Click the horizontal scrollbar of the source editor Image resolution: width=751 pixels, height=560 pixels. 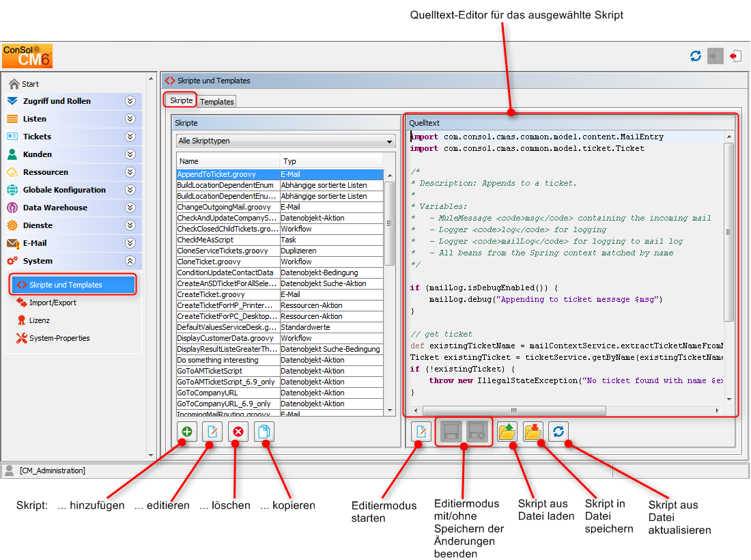[x=513, y=411]
